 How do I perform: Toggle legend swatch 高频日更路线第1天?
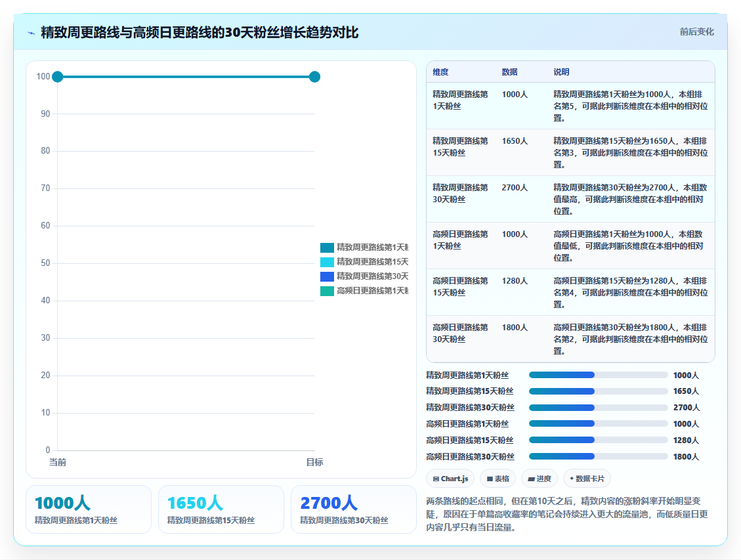pyautogui.click(x=327, y=291)
